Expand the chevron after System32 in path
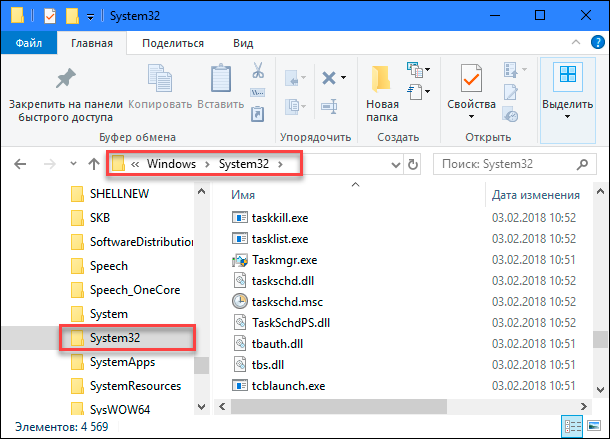610x439 pixels. [280, 164]
